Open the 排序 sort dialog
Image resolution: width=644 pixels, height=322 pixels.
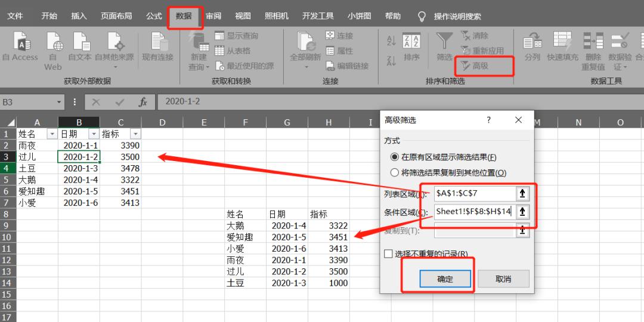(x=411, y=47)
